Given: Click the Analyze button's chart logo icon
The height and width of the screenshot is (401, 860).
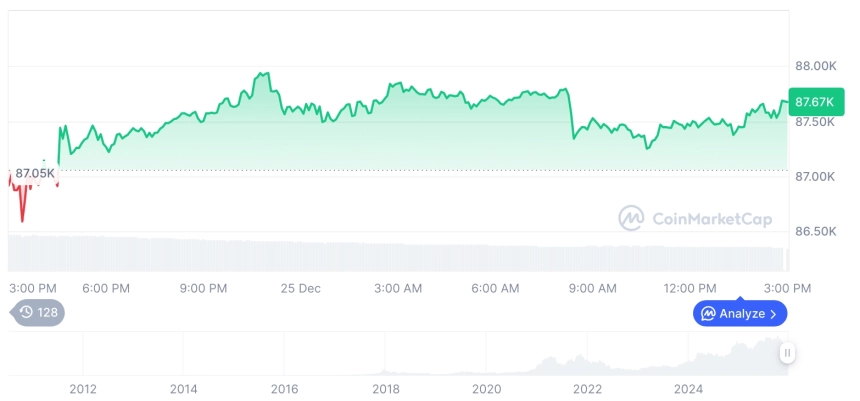Looking at the screenshot, I should (708, 314).
